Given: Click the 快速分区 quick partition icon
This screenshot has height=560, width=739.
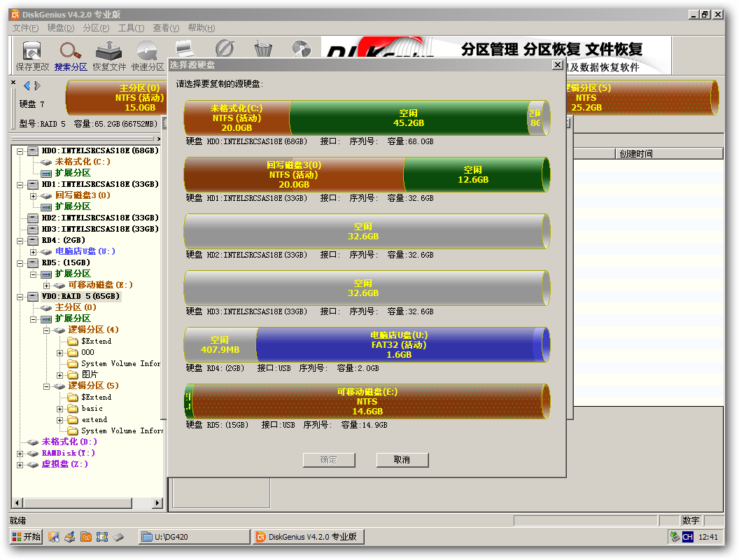Looking at the screenshot, I should 148,56.
